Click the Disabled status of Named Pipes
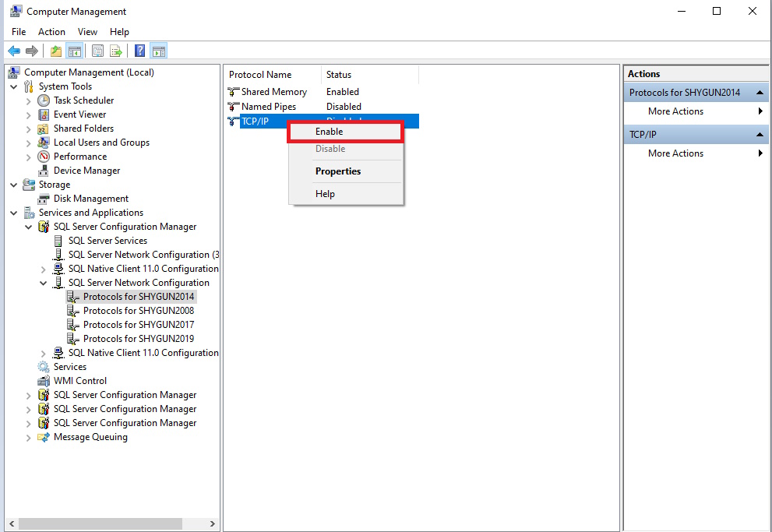Viewport: 772px width, 532px height. pos(344,106)
